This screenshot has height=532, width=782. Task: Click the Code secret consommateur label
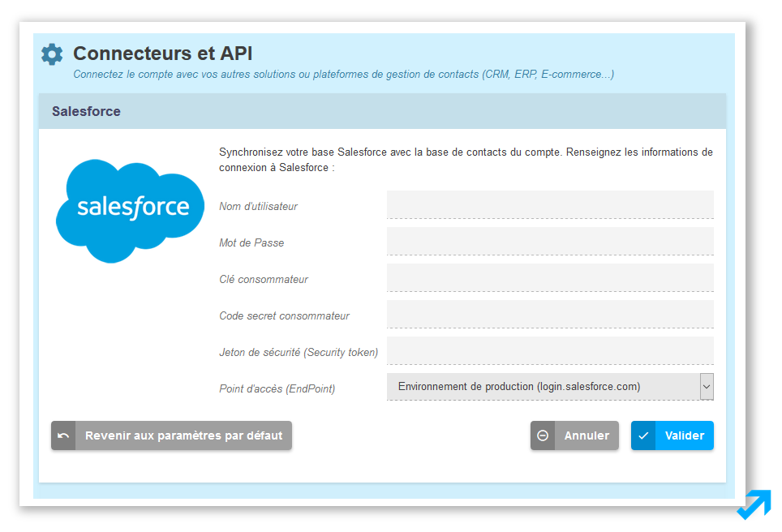pos(284,315)
